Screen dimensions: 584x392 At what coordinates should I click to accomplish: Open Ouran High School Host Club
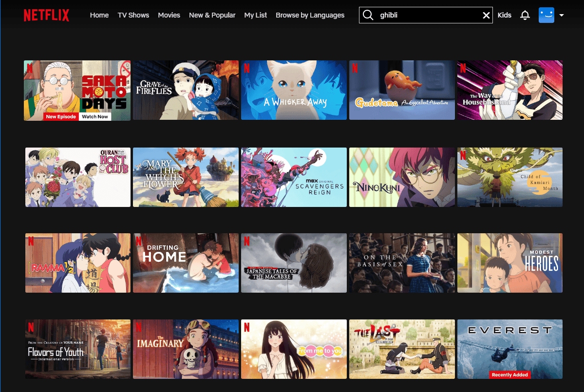(x=78, y=177)
